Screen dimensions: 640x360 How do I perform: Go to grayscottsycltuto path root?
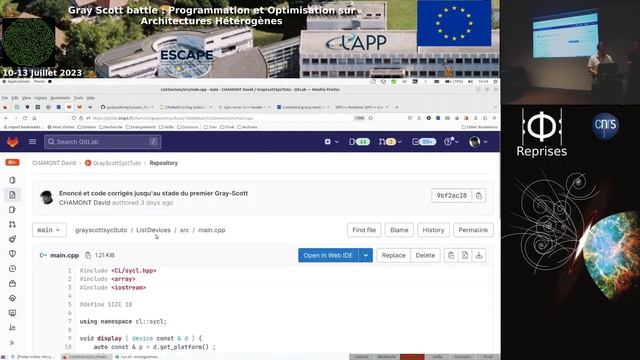pos(101,230)
